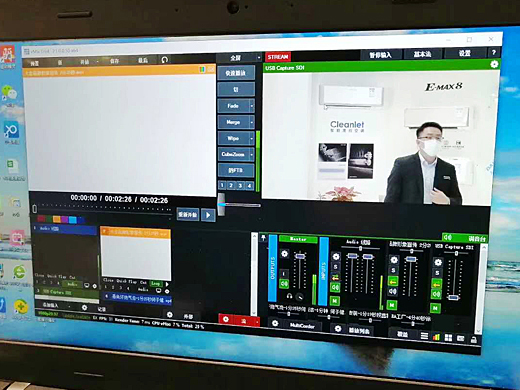Click the MultiCorder gear icon
Image resolution: width=520 pixels, height=390 pixels.
pos(275,323)
